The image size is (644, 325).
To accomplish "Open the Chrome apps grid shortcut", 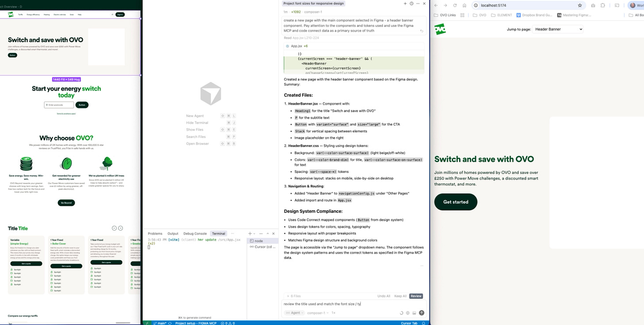I will point(463,15).
